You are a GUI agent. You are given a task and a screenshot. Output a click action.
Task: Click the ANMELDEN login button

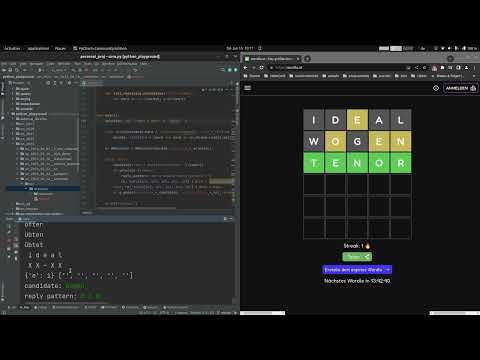click(x=461, y=88)
